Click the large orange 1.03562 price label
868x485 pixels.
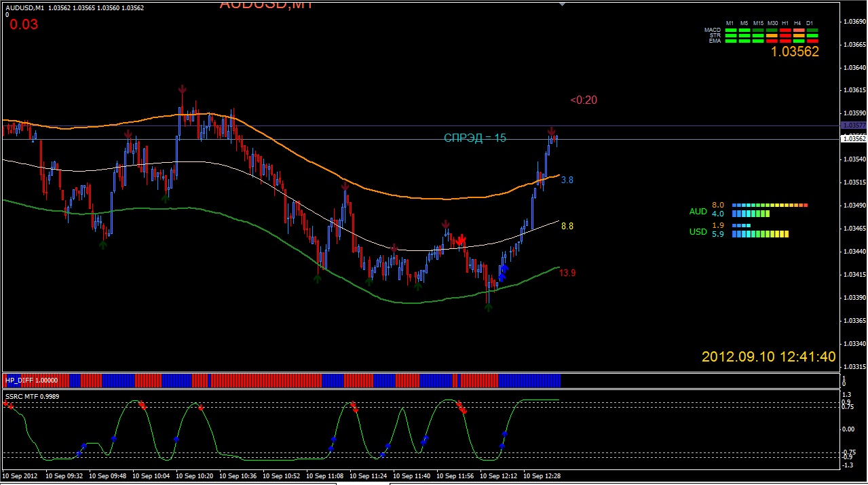tap(795, 52)
